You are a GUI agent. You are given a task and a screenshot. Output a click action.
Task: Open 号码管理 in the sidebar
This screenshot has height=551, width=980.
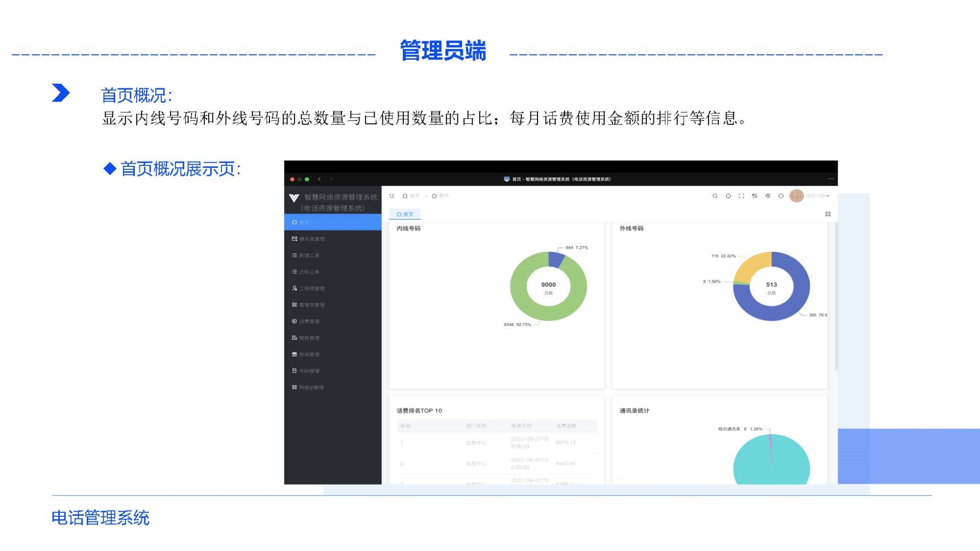click(x=309, y=371)
